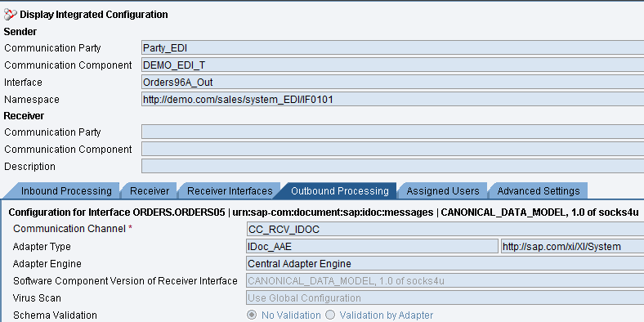Screen dimensions: 644x322
Task: Click the empty Description field
Action: [392, 166]
